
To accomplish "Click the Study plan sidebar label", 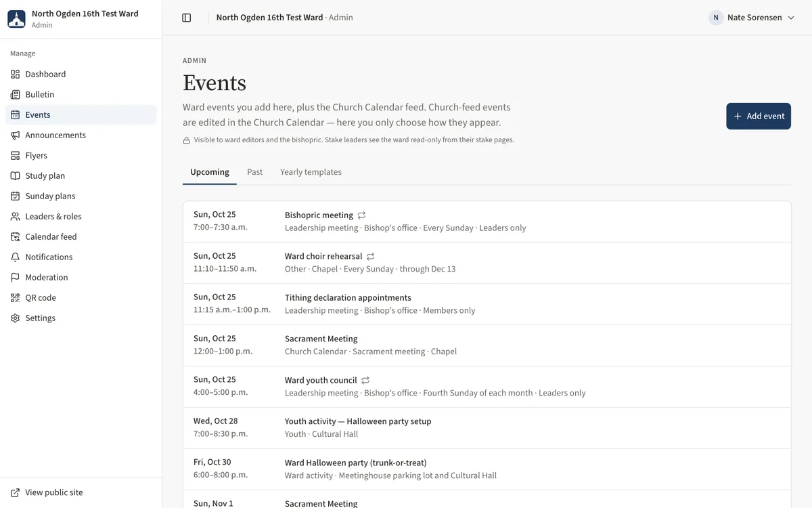I will 45,176.
